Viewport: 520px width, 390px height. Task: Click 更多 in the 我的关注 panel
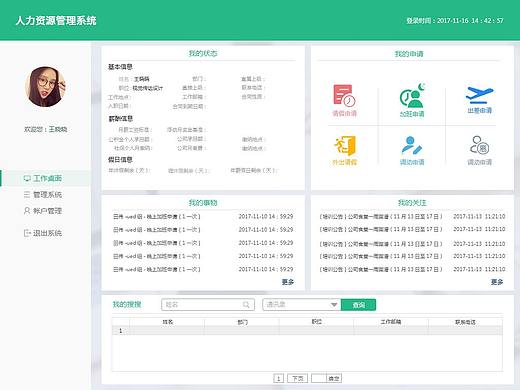[x=497, y=282]
